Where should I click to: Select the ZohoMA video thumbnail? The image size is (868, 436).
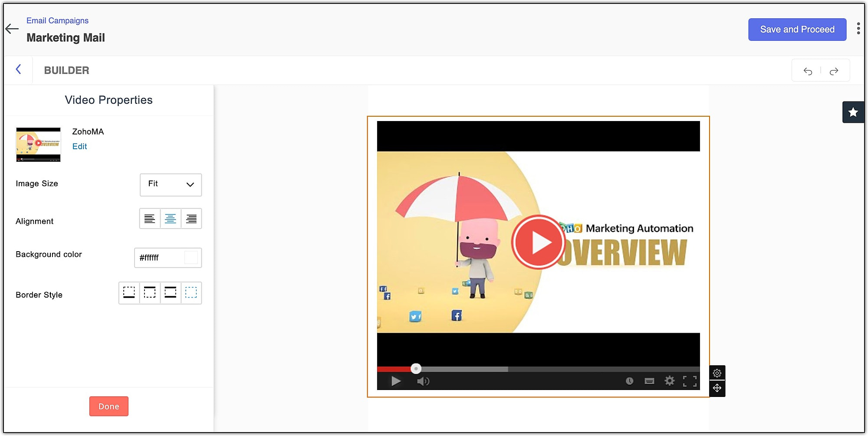(x=38, y=144)
